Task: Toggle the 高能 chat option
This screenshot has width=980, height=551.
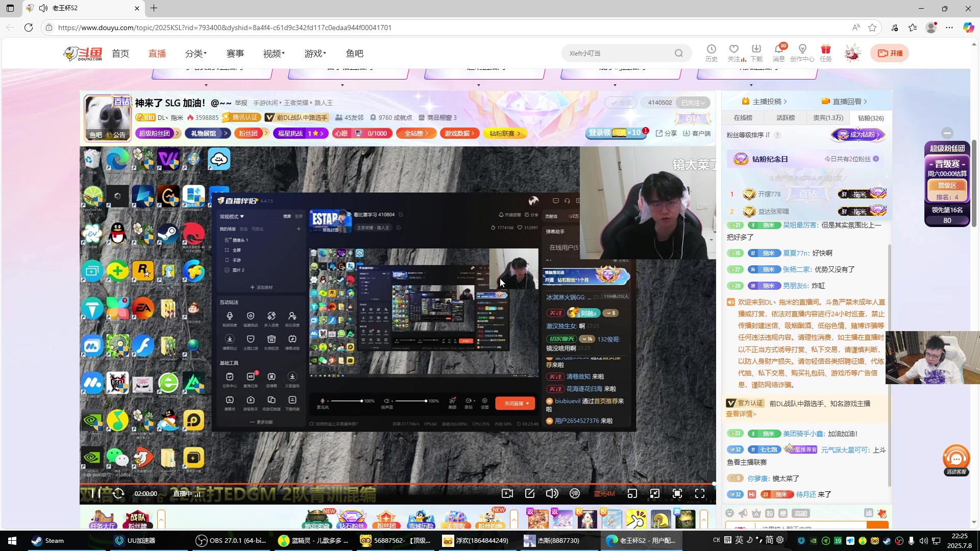Action: click(801, 513)
